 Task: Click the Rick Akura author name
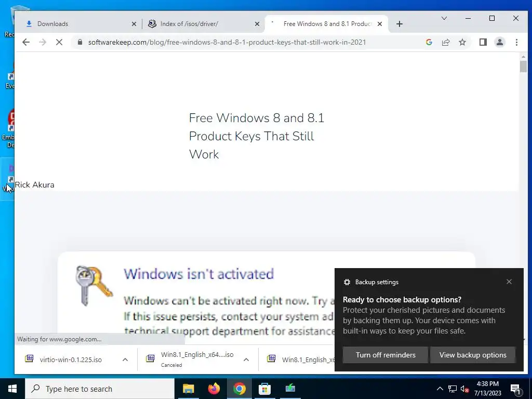35,185
